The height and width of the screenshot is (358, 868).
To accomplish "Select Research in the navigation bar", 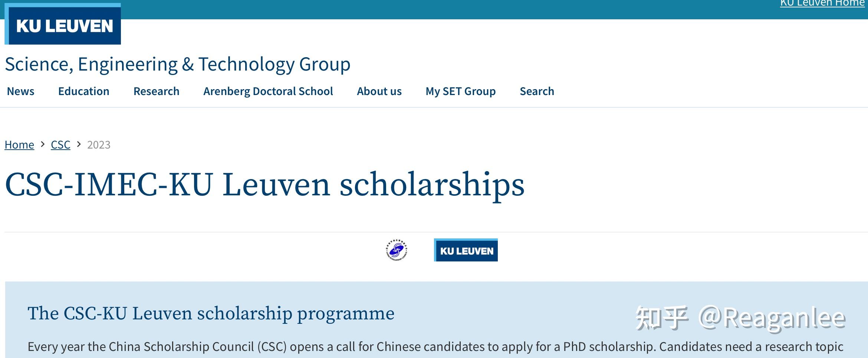I will 156,91.
